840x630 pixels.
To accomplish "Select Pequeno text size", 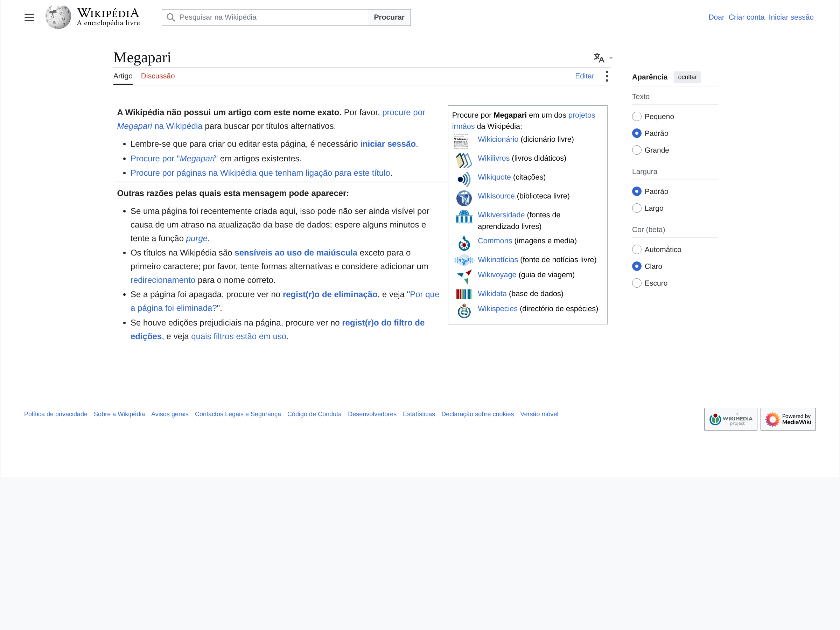I will pos(637,117).
